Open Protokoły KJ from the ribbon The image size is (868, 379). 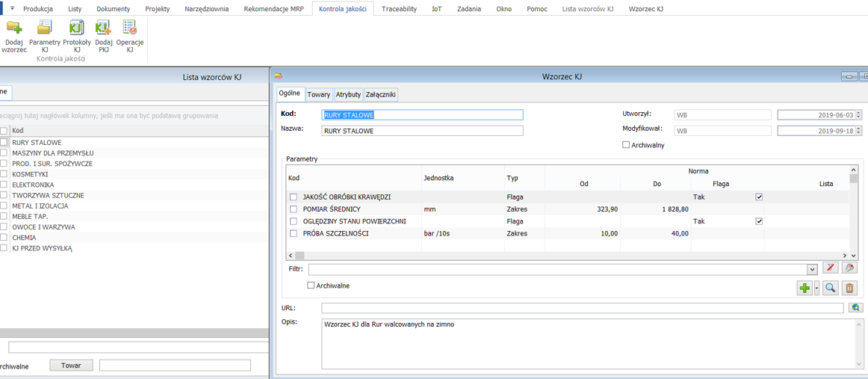(x=77, y=37)
